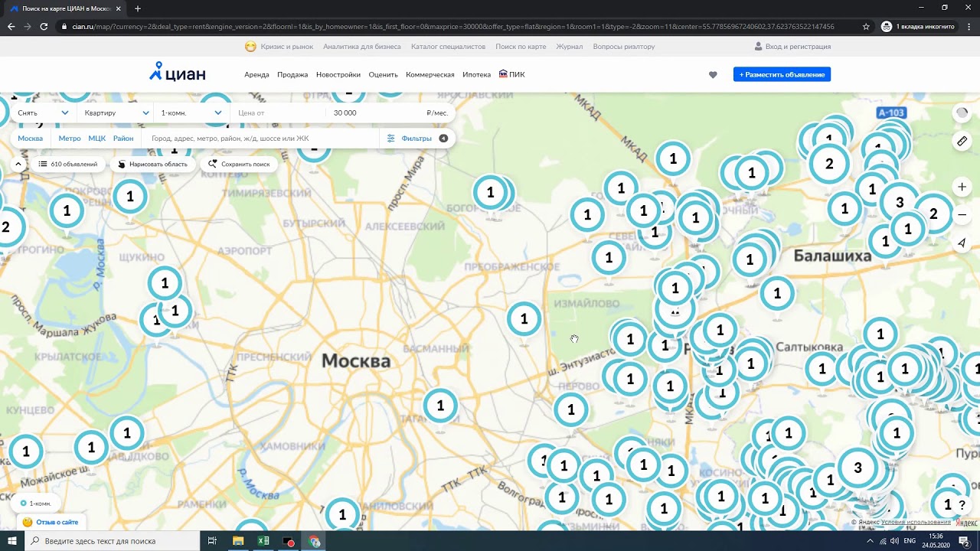Open Task View on taskbar
The height and width of the screenshot is (551, 980).
point(212,541)
